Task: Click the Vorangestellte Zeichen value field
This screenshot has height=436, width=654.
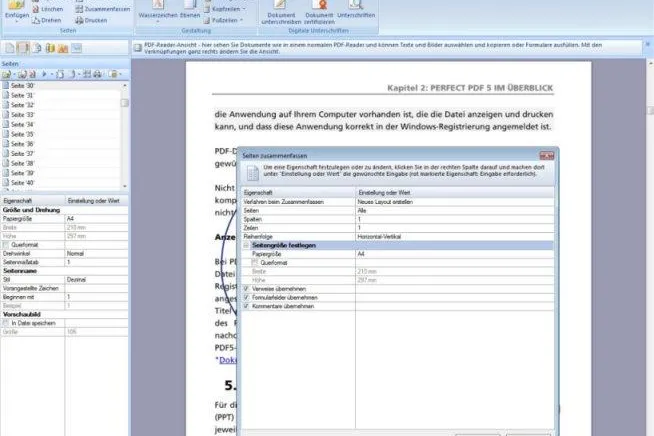Action: coord(96,288)
